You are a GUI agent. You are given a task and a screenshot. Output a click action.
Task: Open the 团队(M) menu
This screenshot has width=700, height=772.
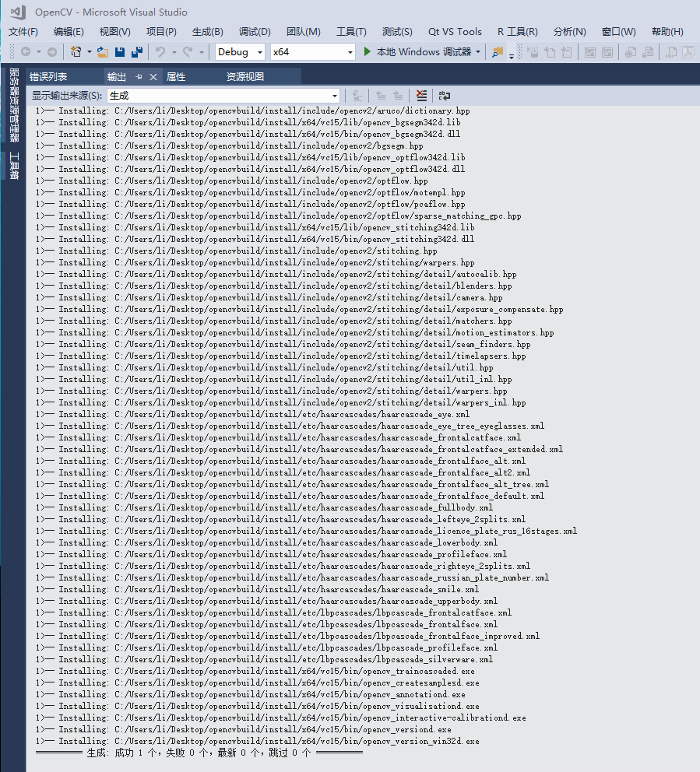tap(304, 31)
